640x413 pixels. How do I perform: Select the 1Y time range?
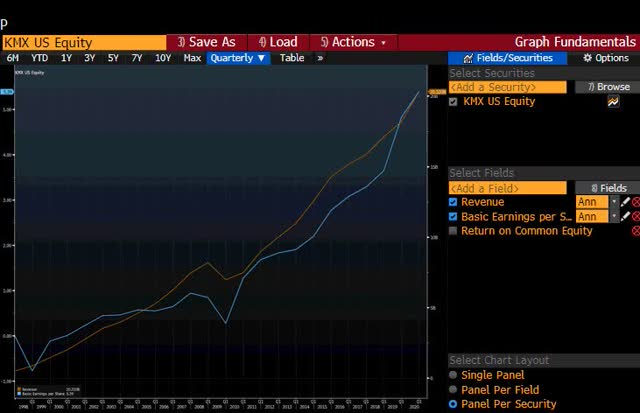coord(66,58)
